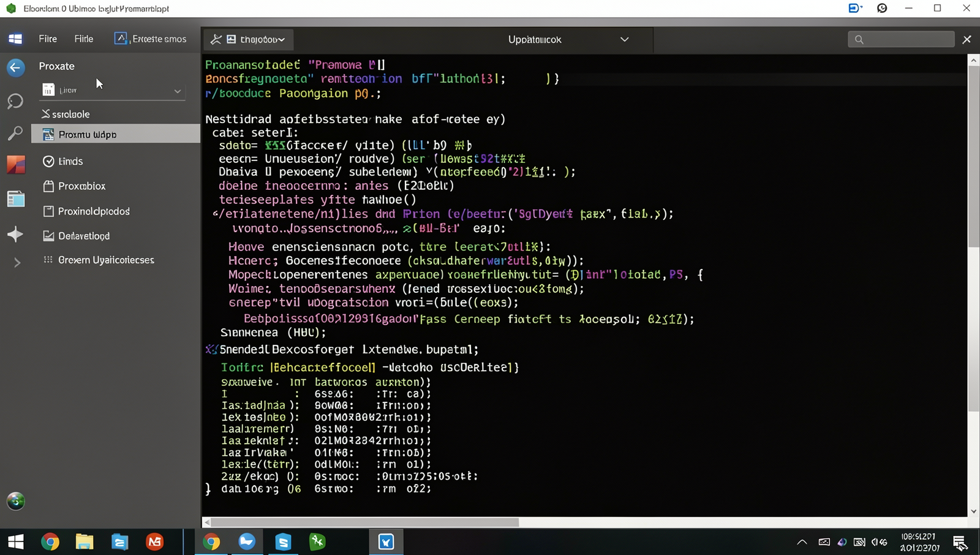Click the Erœste smos toolbar item
The width and height of the screenshot is (980, 555).
click(x=151, y=39)
